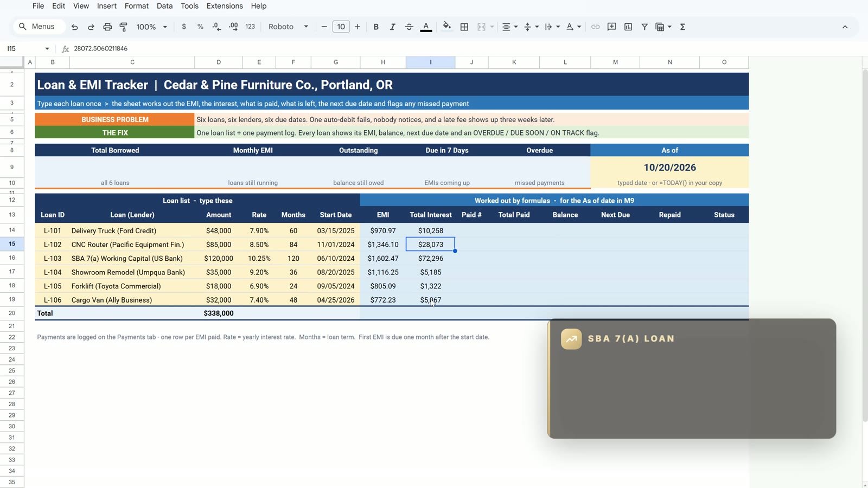Screen dimensions: 868x488
Task: Open the Tools menu
Action: [189, 6]
